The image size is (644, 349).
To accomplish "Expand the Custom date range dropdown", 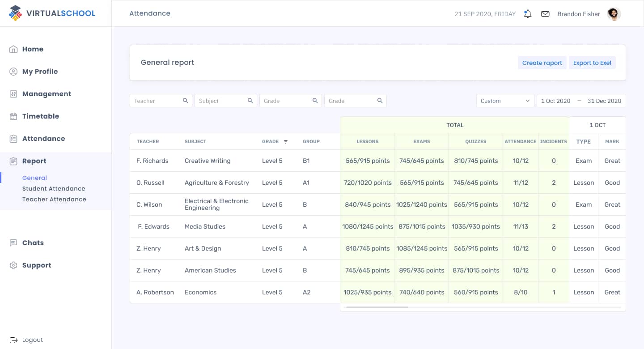I will (505, 101).
